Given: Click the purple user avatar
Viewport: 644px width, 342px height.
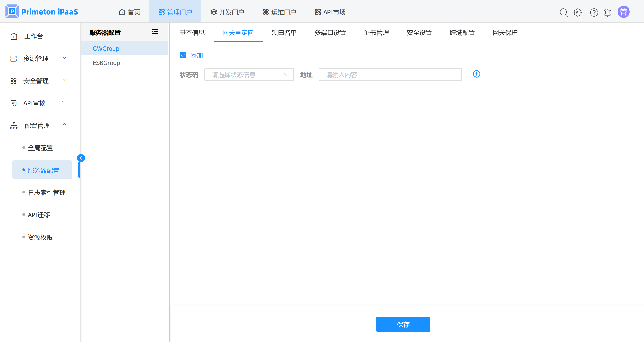Looking at the screenshot, I should (623, 12).
